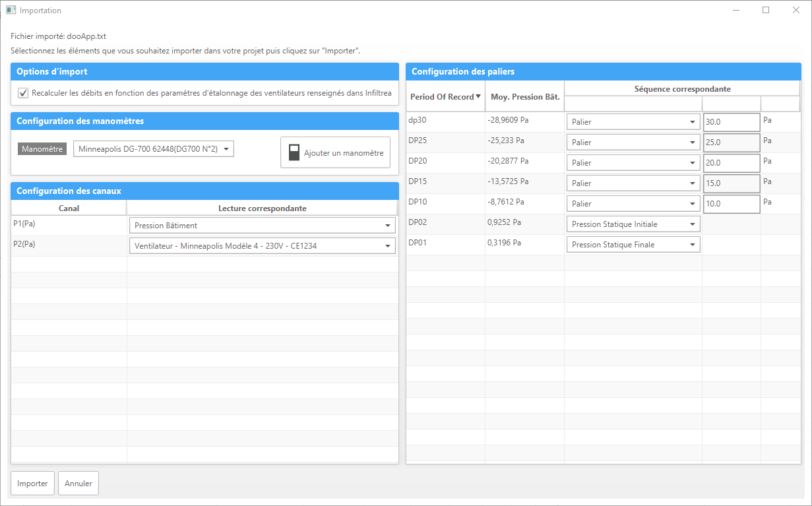
Task: Click the DP25 pressure field showing 25.0
Action: pos(732,142)
